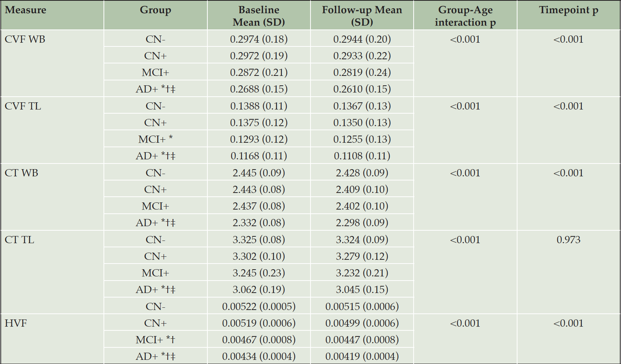Image resolution: width=621 pixels, height=364 pixels.
Task: Select the MCI+ * group cell
Action: point(155,139)
